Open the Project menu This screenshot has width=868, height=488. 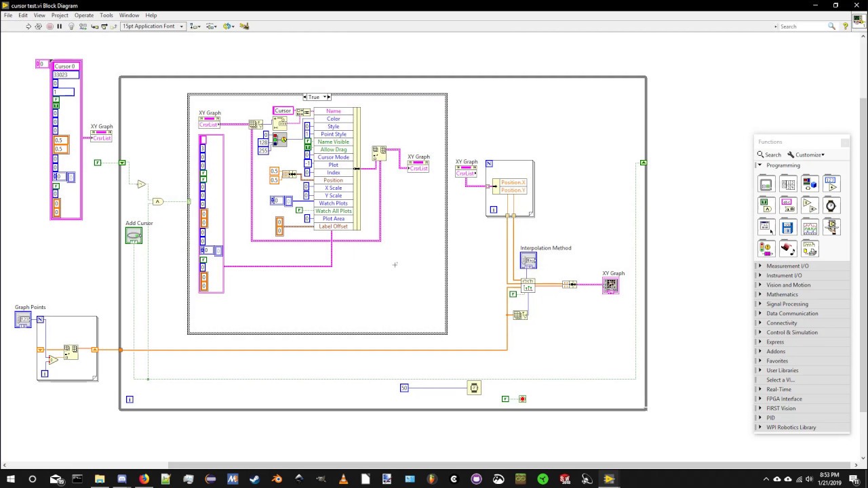(x=60, y=15)
